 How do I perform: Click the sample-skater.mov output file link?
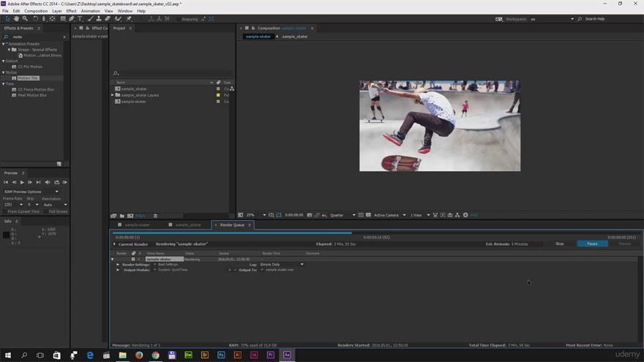click(280, 270)
